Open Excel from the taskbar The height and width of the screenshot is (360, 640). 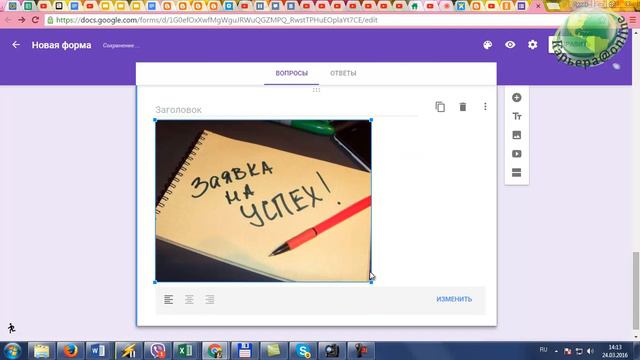pyautogui.click(x=186, y=351)
